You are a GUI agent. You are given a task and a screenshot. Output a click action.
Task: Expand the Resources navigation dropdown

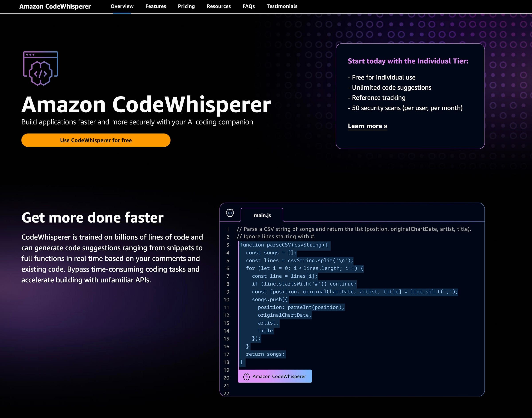point(219,6)
